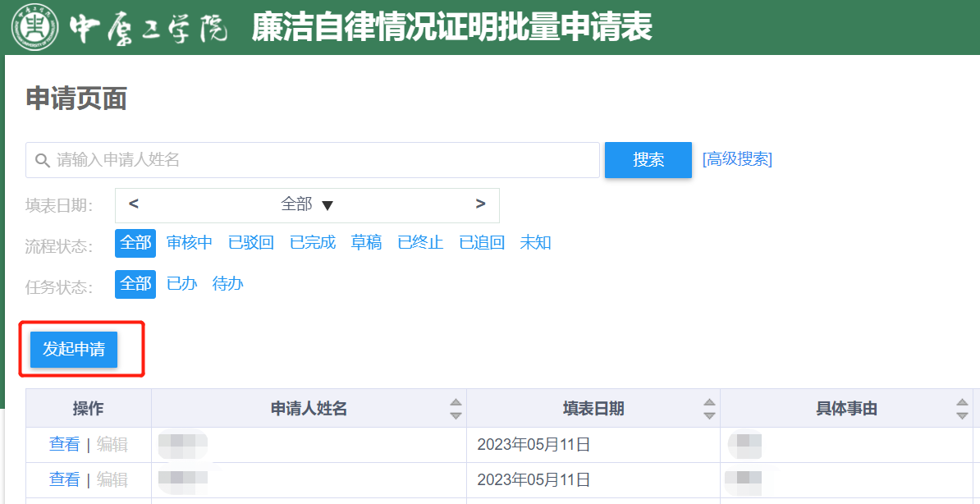The width and height of the screenshot is (980, 504).
Task: Filter 流程状态 by 已终止
Action: tap(420, 243)
